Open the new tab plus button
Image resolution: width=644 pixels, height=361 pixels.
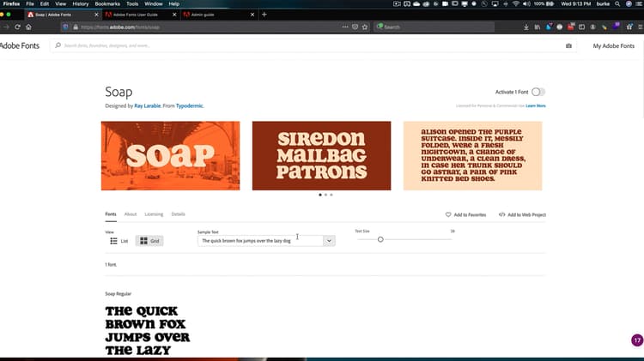pyautogui.click(x=264, y=15)
